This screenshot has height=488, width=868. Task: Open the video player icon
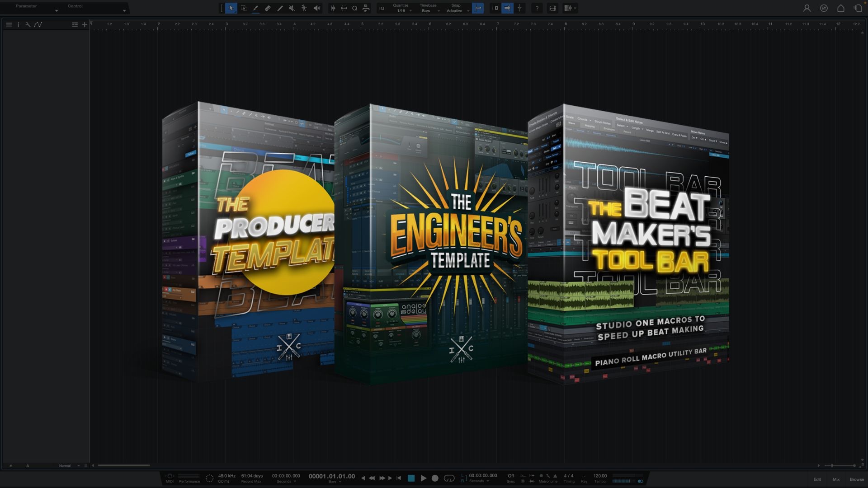click(x=552, y=8)
